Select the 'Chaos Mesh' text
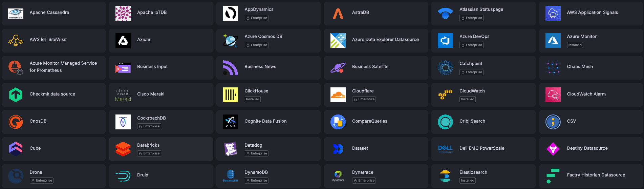This screenshot has height=189, width=644. coord(580,67)
